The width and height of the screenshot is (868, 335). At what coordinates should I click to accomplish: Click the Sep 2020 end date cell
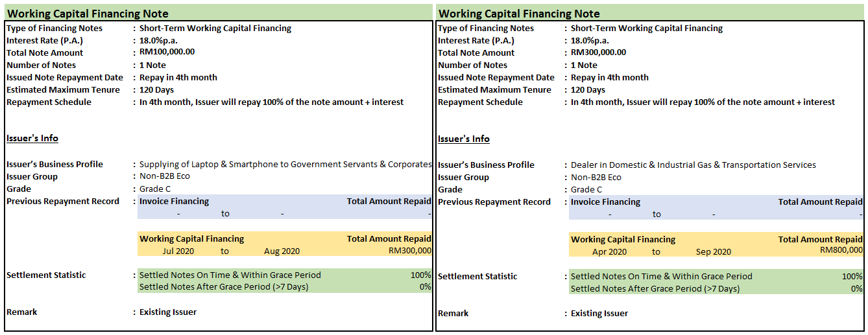click(714, 252)
